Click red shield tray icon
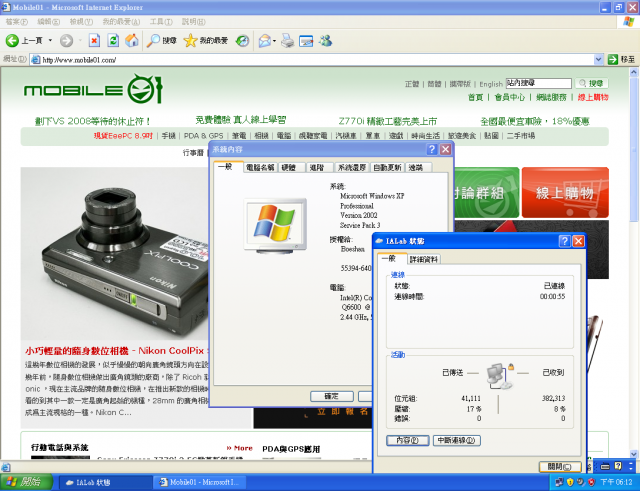The width and height of the screenshot is (640, 491). tap(591, 482)
